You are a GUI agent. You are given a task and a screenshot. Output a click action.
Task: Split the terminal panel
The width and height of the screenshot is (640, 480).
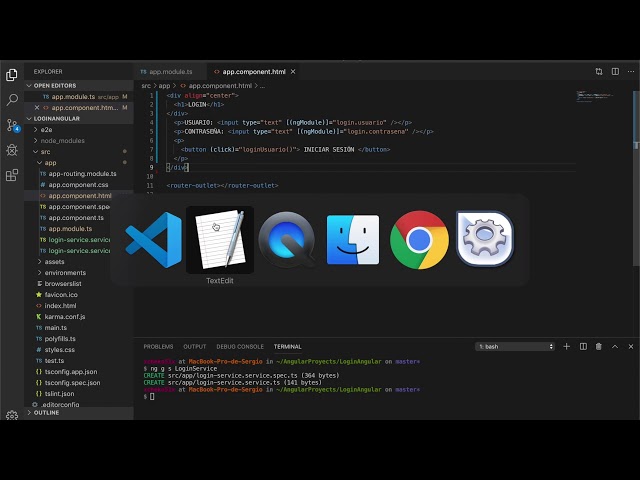583,347
